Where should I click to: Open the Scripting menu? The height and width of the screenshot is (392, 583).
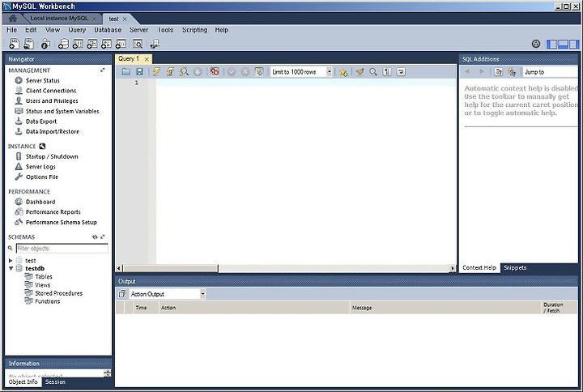[x=194, y=30]
